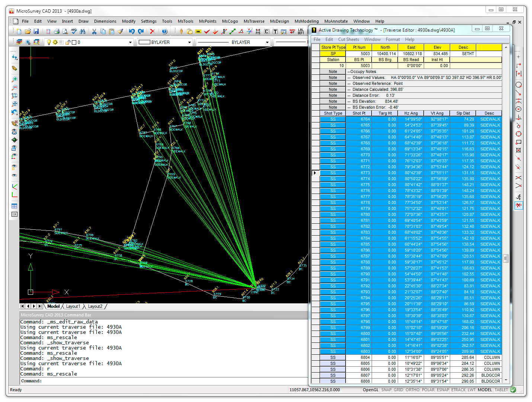The image size is (532, 402).
Task: Expand the BYLAYER color dropdown
Action: coord(189,42)
